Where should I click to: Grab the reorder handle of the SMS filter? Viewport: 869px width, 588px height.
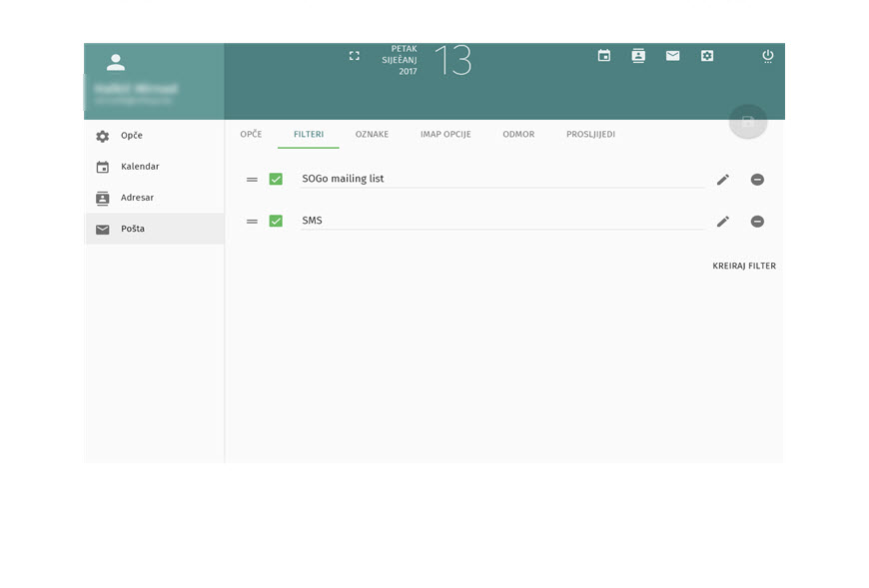click(x=252, y=222)
